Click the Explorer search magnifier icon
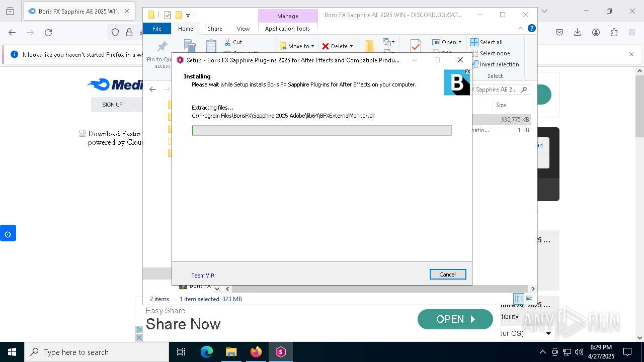 (x=524, y=89)
